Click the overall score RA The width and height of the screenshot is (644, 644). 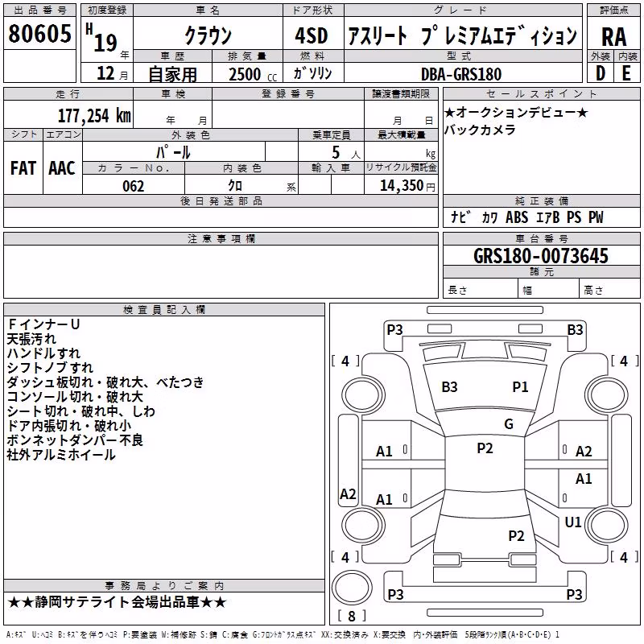click(x=613, y=37)
